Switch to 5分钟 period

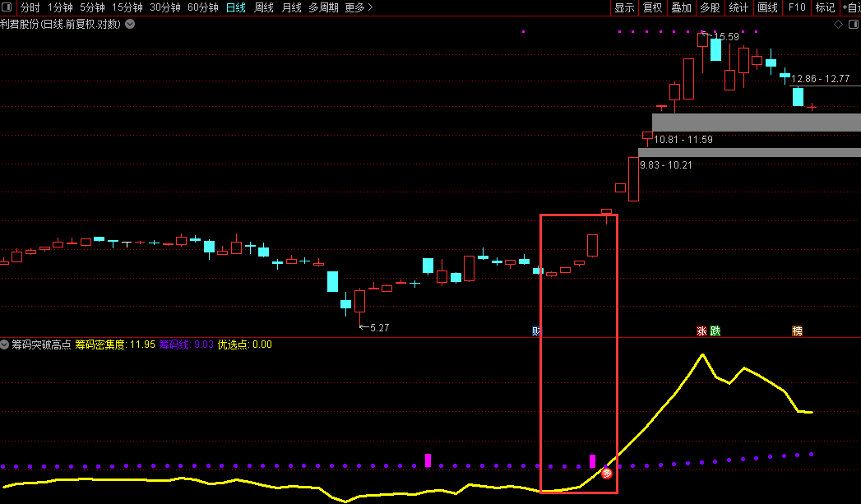[92, 7]
